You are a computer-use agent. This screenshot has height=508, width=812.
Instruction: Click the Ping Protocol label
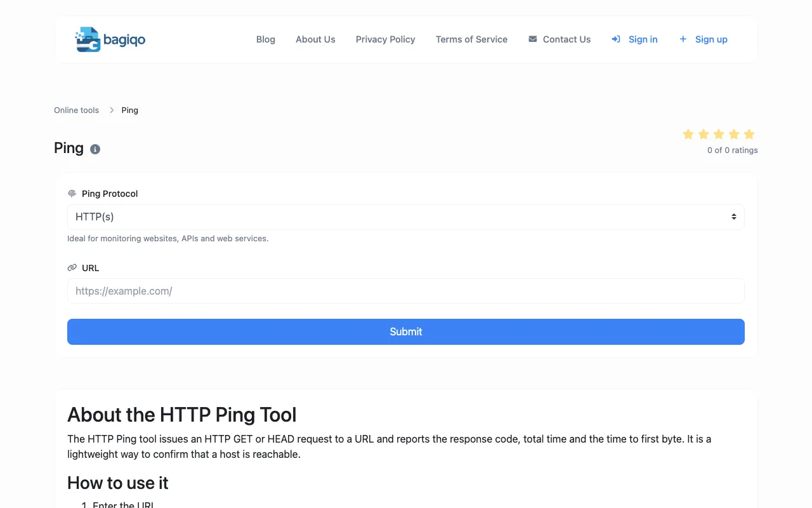[110, 194]
